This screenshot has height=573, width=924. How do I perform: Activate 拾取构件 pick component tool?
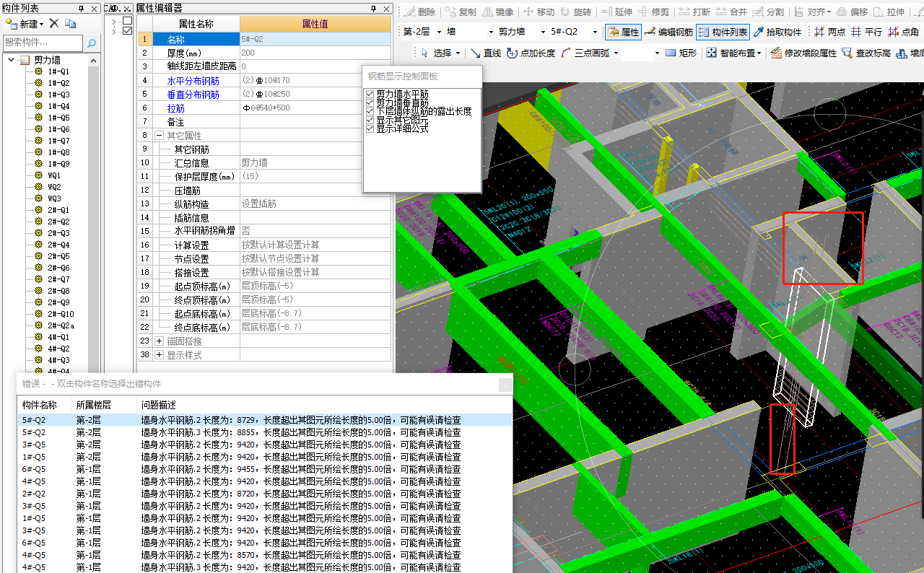pos(777,32)
